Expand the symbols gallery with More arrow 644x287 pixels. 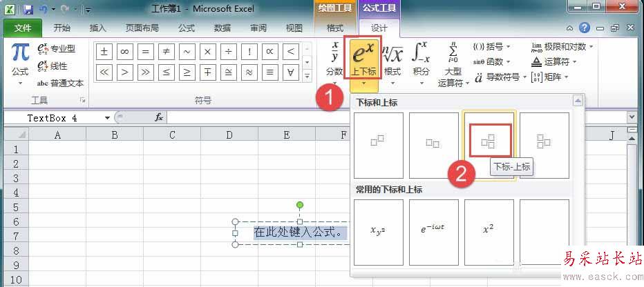point(307,76)
